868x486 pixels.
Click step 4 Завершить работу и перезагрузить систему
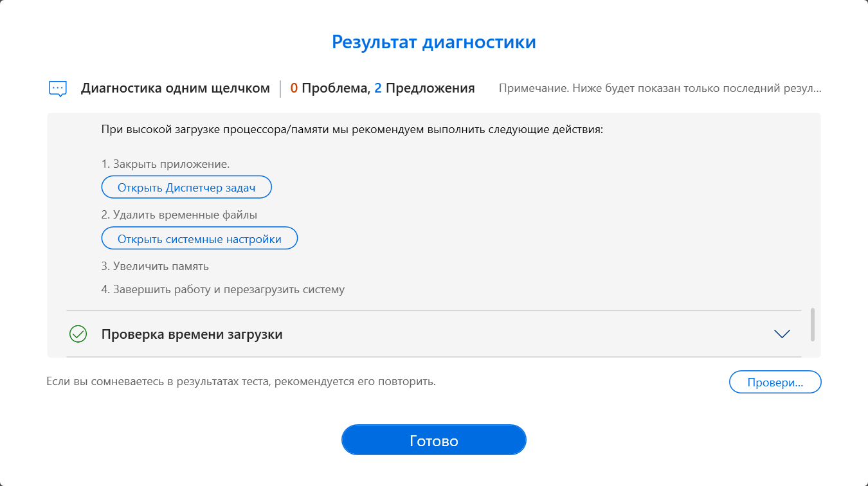point(222,289)
